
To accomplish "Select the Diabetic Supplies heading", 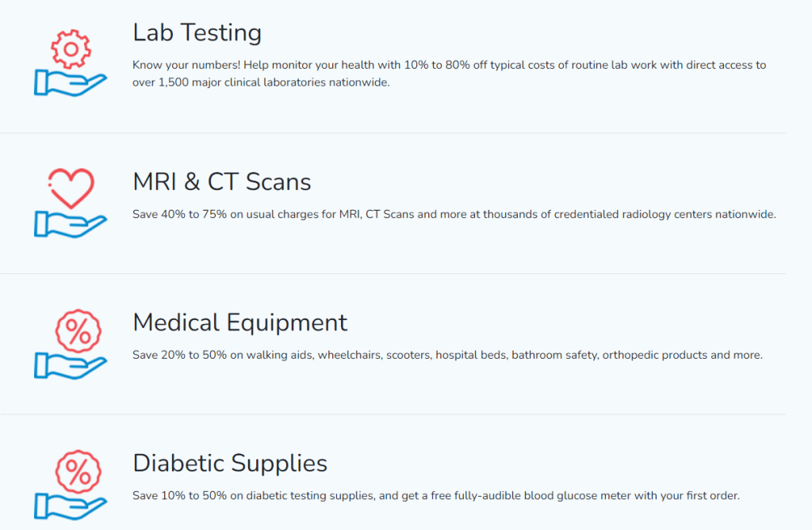I will point(230,463).
